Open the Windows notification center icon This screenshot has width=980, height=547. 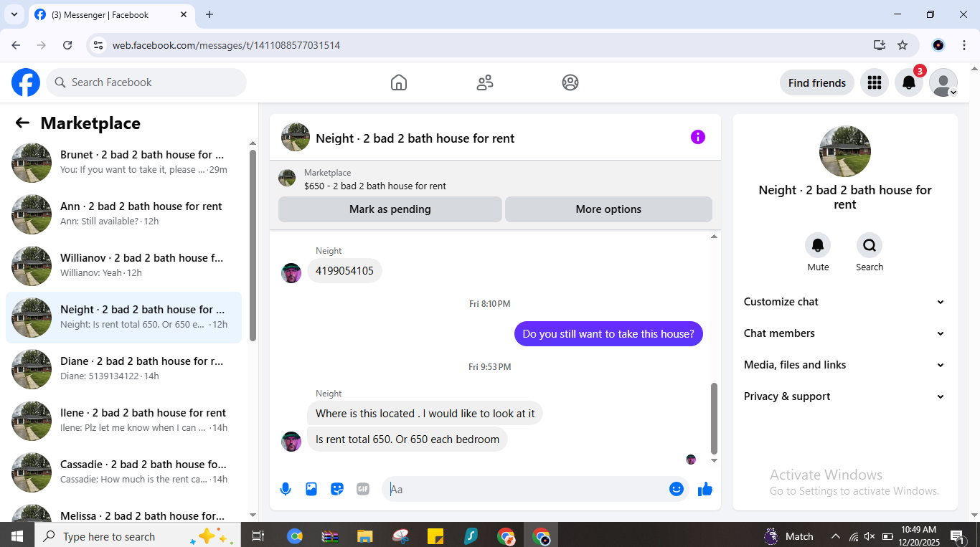pos(956,536)
